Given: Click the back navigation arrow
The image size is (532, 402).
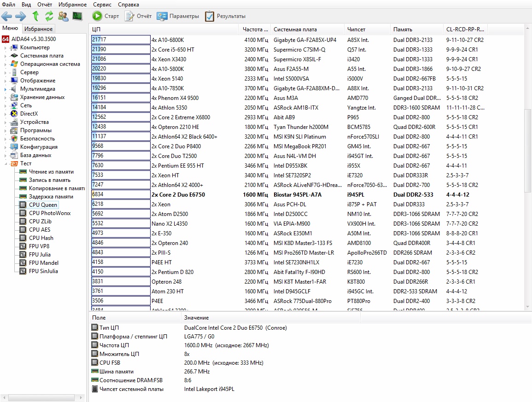Looking at the screenshot, I should click(x=6, y=17).
